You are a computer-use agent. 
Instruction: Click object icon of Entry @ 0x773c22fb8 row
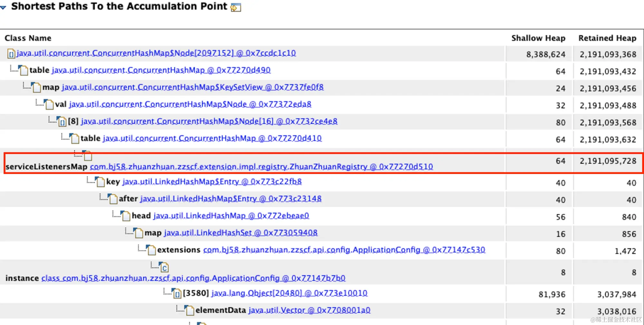(100, 182)
